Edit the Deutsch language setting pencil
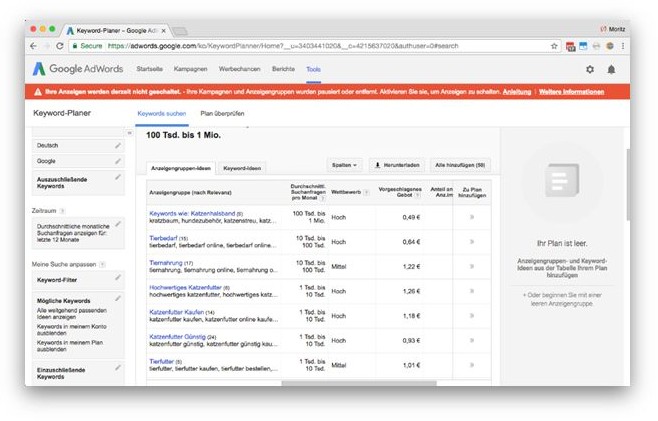This screenshot has height=421, width=658. click(x=118, y=146)
